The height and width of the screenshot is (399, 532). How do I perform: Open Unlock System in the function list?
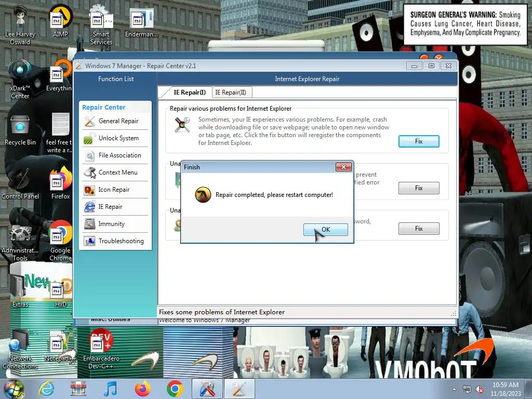tap(115, 138)
